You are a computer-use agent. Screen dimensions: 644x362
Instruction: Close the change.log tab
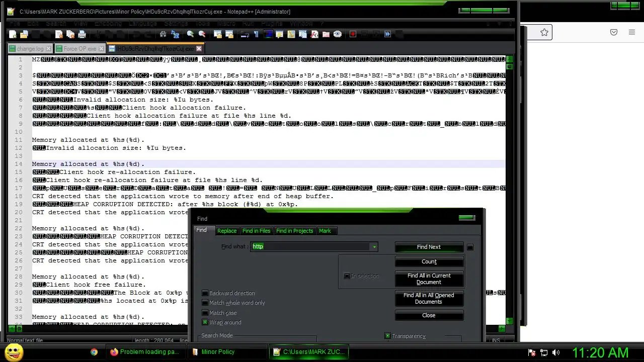pyautogui.click(x=48, y=49)
